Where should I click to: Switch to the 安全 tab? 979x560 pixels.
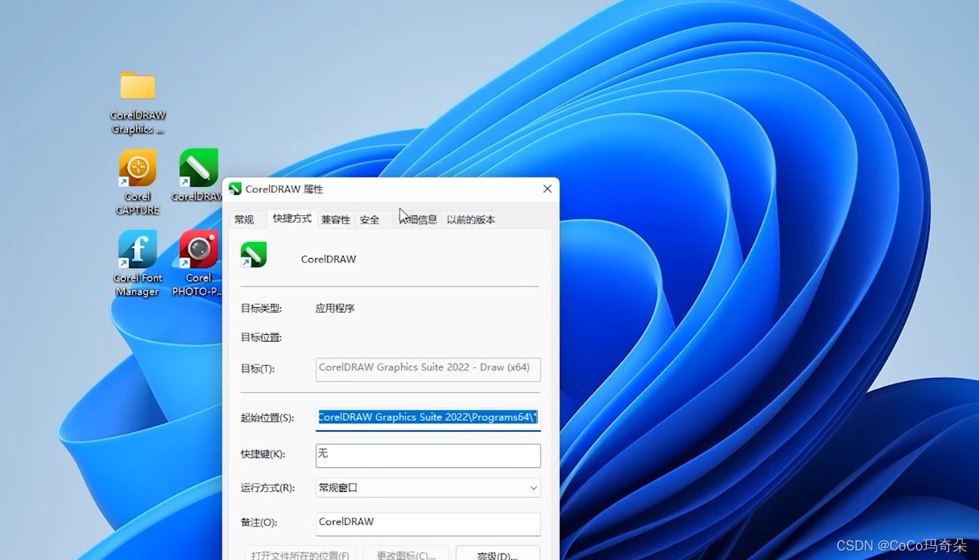370,220
